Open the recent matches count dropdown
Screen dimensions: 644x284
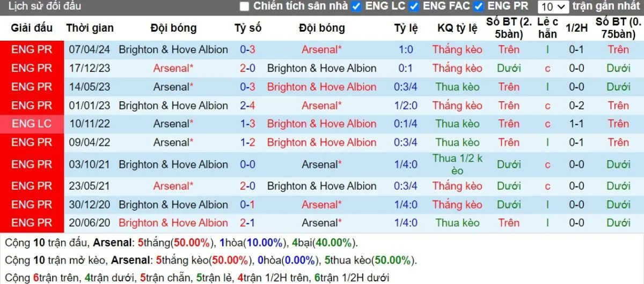coord(553,7)
